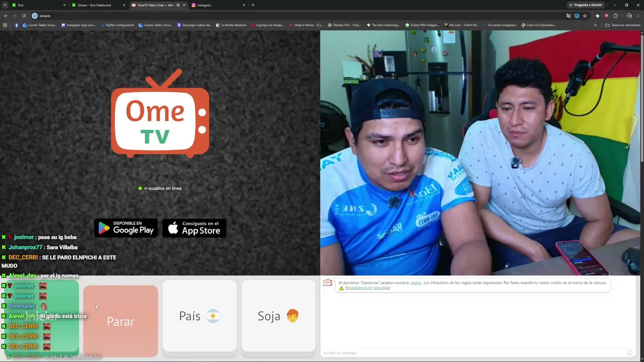Image resolution: width=644 pixels, height=362 pixels.
Task: Open the País country selector
Action: click(200, 316)
